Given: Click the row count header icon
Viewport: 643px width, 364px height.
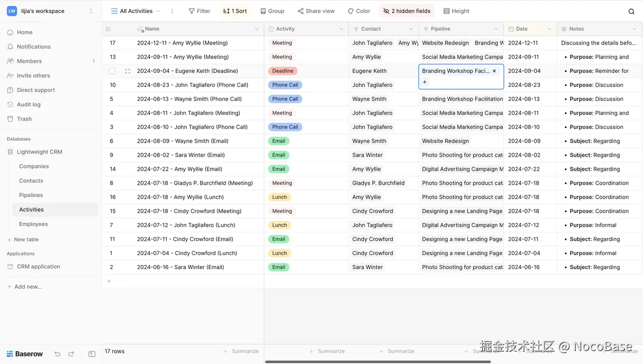Looking at the screenshot, I should pyautogui.click(x=109, y=29).
